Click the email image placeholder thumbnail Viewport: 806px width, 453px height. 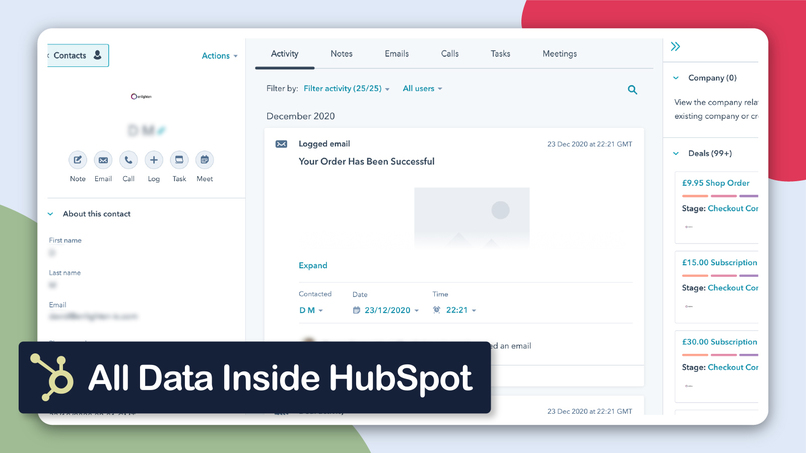pos(472,218)
